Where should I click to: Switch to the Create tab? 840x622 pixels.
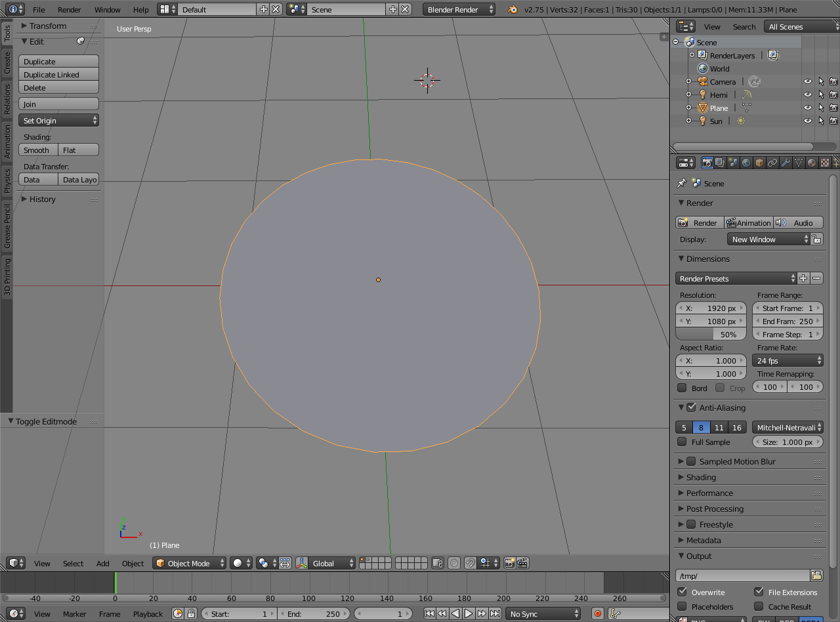(7, 63)
